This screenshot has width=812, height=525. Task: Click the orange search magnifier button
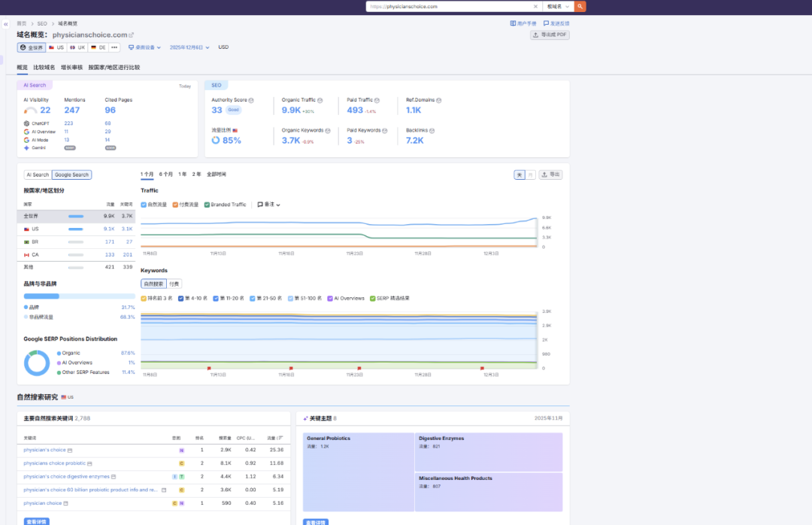click(580, 6)
